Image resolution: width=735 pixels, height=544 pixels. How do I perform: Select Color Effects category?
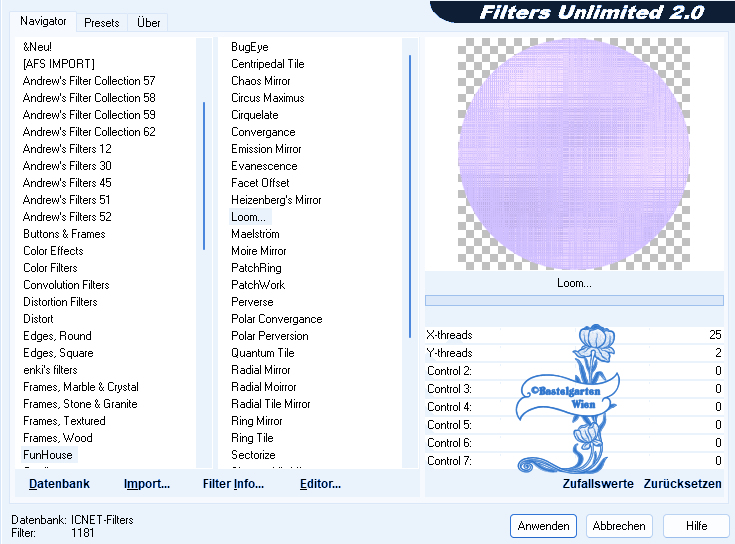[x=53, y=251]
